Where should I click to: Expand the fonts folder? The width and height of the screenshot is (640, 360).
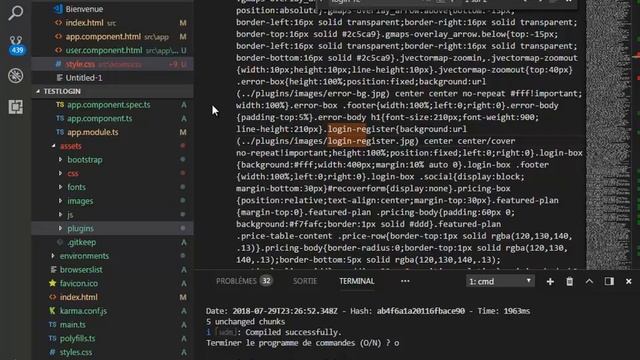tap(112, 187)
